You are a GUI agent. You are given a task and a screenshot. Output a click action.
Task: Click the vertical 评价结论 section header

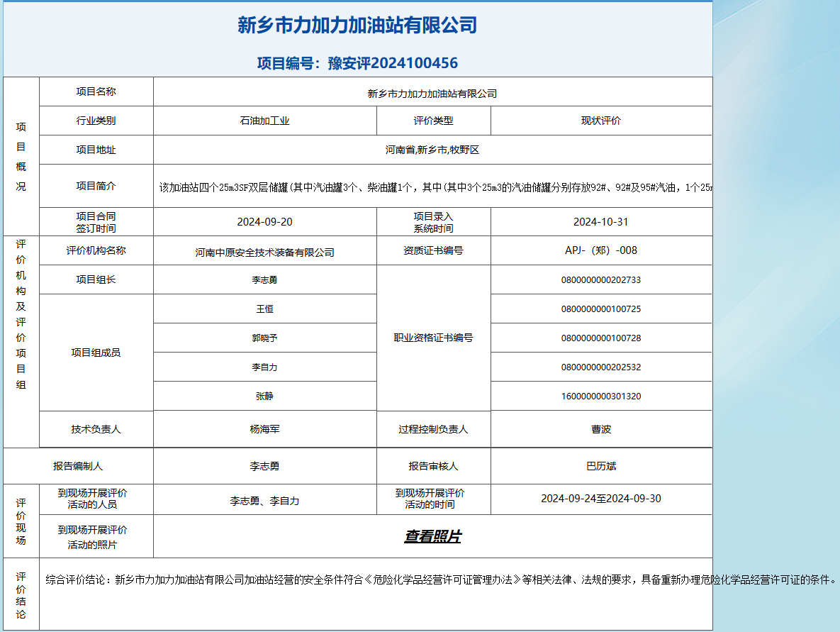coord(21,595)
